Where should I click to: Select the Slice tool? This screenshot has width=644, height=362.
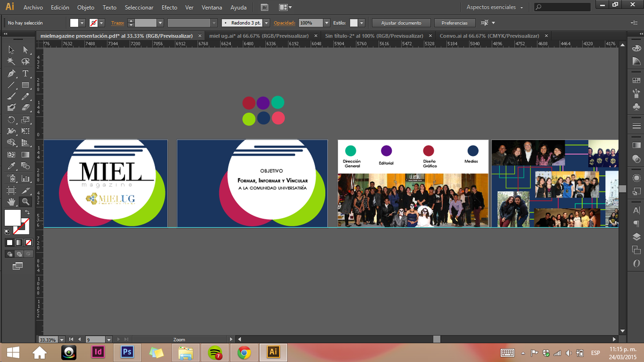coord(25,190)
